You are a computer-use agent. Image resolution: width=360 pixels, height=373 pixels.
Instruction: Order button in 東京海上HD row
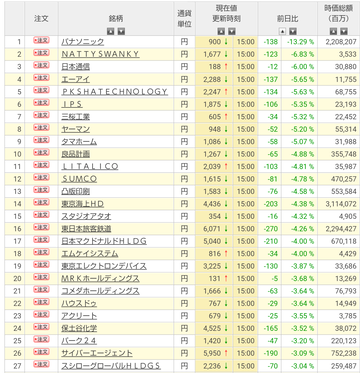tap(41, 202)
